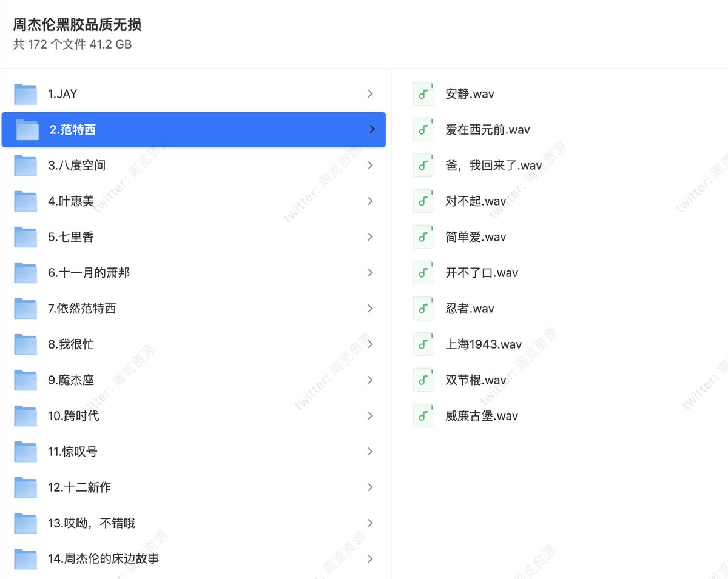Open the folder named 14.周杰伦的床边故事
728x579 pixels.
[104, 559]
